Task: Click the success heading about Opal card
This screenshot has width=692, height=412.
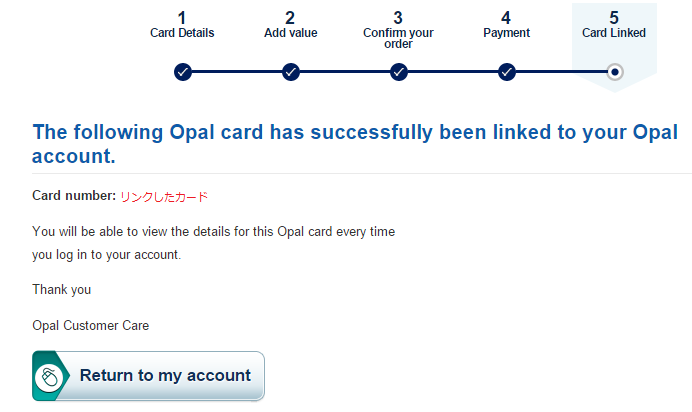Action: (355, 144)
